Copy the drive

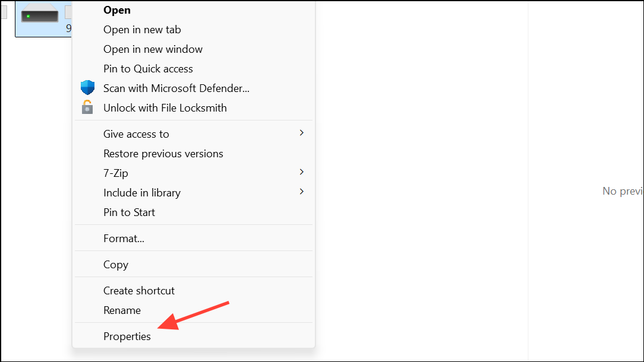click(116, 264)
